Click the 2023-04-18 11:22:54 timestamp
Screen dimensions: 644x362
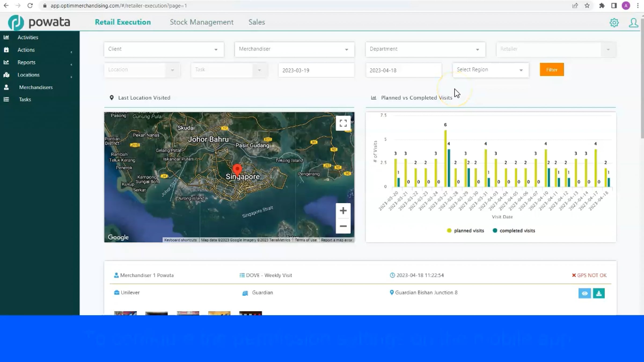(x=420, y=275)
